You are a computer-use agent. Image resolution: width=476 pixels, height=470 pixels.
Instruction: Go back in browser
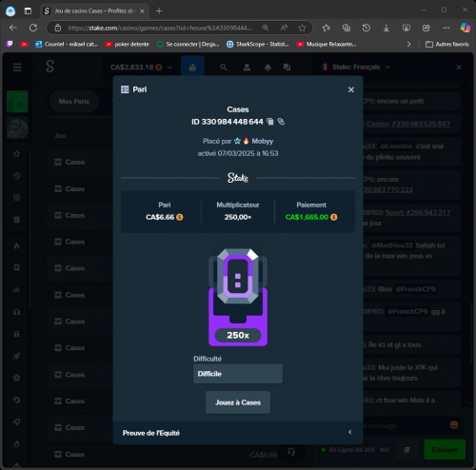coord(13,28)
